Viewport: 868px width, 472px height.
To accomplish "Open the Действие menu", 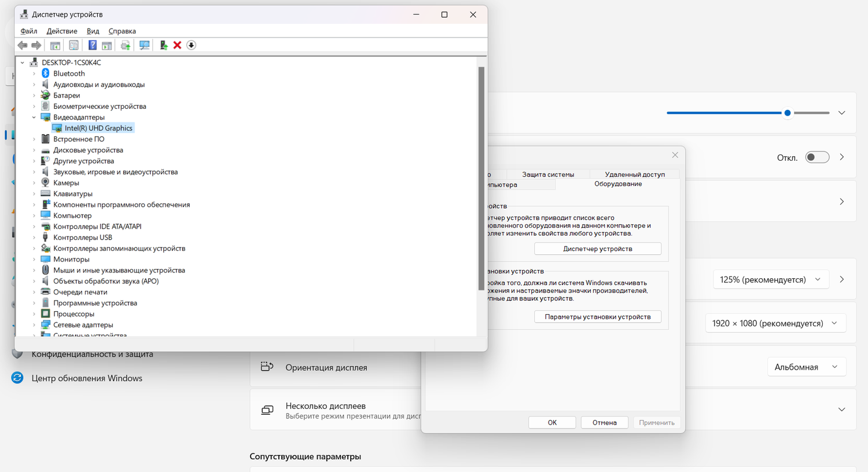I will pos(62,31).
